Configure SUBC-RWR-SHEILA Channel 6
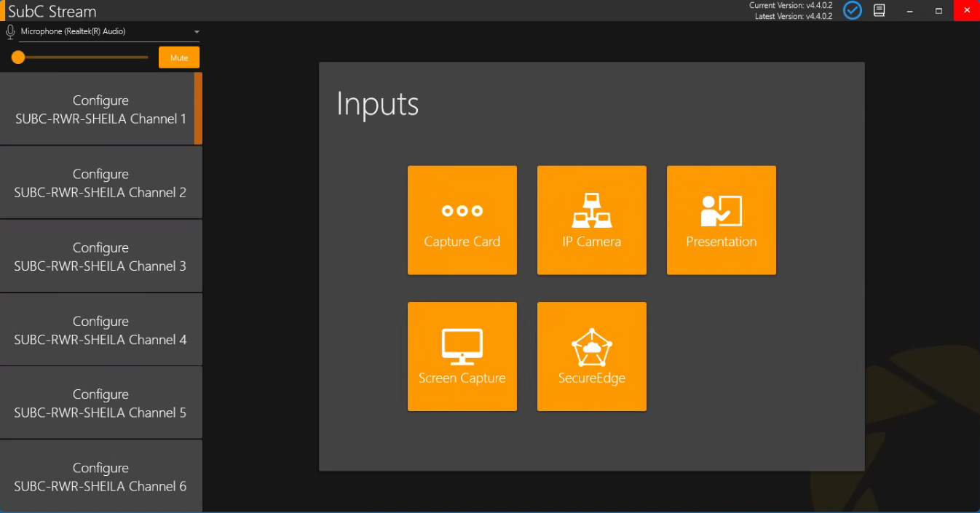This screenshot has width=980, height=513. 101,476
